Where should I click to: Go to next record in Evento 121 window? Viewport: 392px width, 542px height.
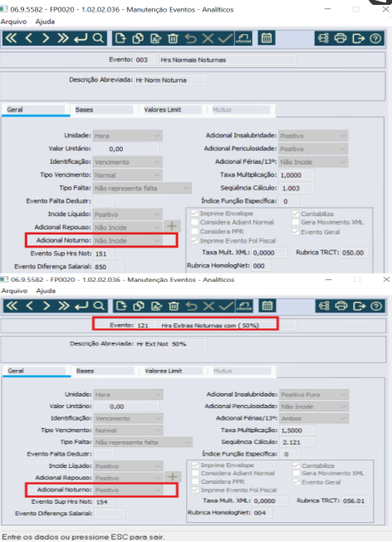[x=47, y=306]
